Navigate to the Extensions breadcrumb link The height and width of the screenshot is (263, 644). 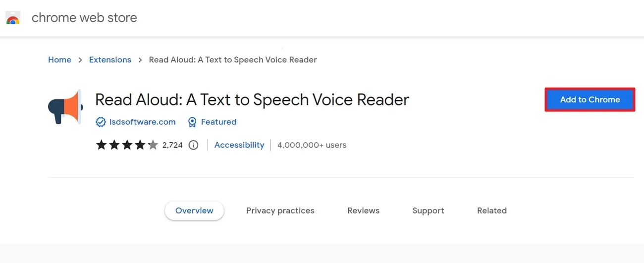pyautogui.click(x=110, y=60)
